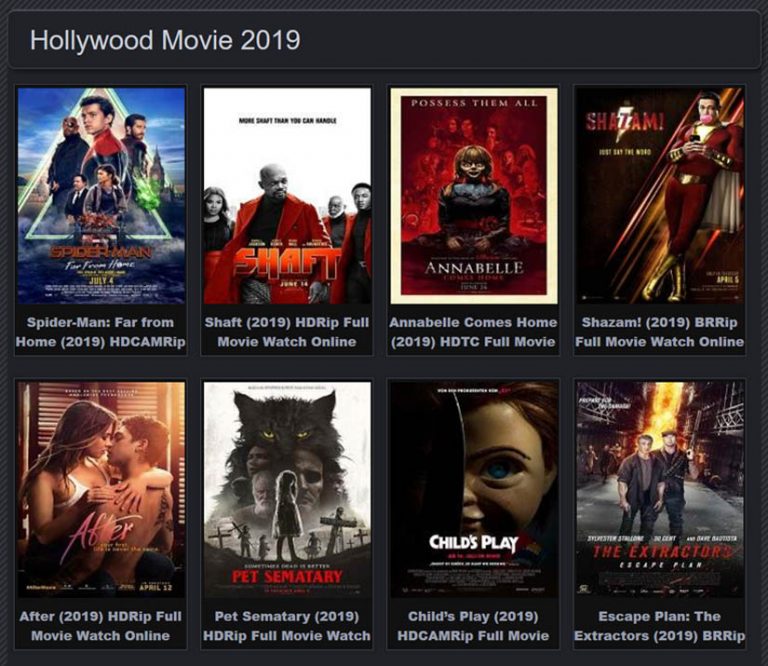Open The Extractors Escape Plan poster

(660, 490)
